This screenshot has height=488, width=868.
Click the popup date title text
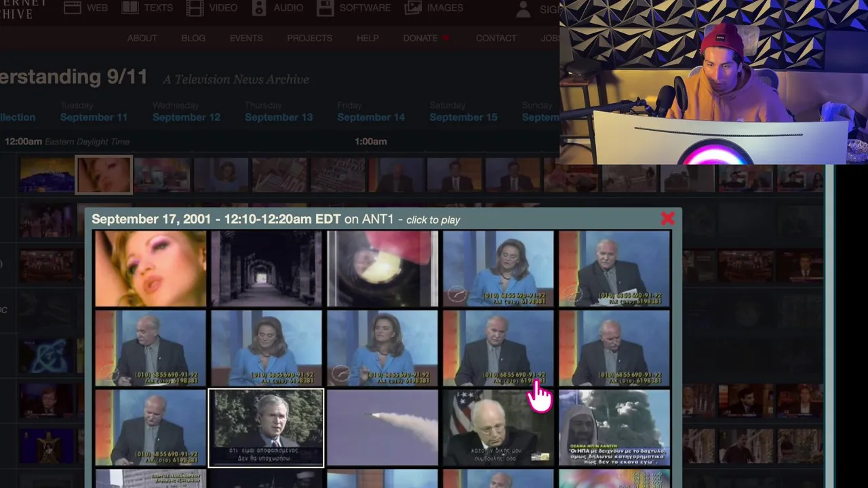216,219
